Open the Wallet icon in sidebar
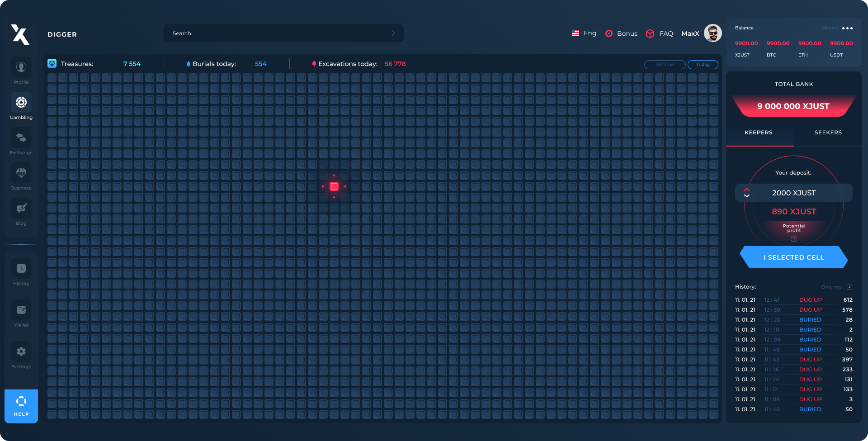 (21, 310)
